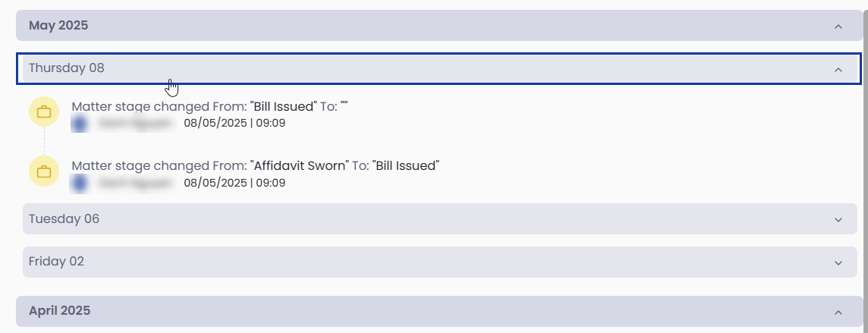This screenshot has height=333, width=868.
Task: Click the May 2025 header label
Action: point(58,26)
